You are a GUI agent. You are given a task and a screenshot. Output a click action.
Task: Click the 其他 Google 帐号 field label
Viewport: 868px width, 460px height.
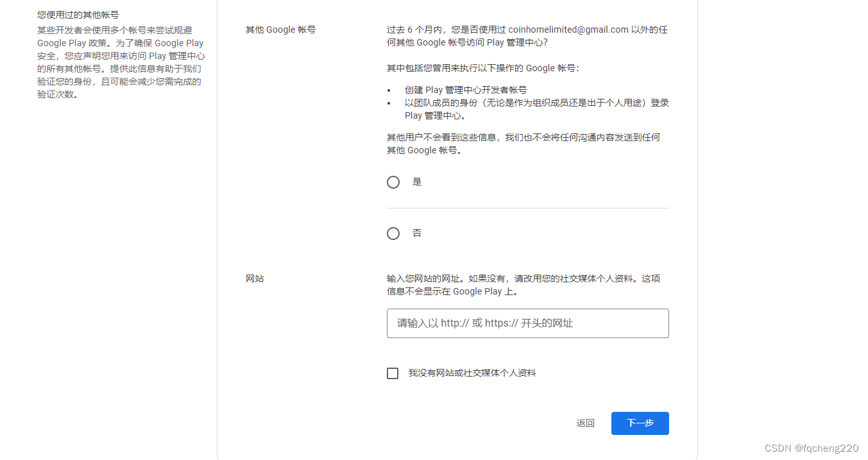280,29
